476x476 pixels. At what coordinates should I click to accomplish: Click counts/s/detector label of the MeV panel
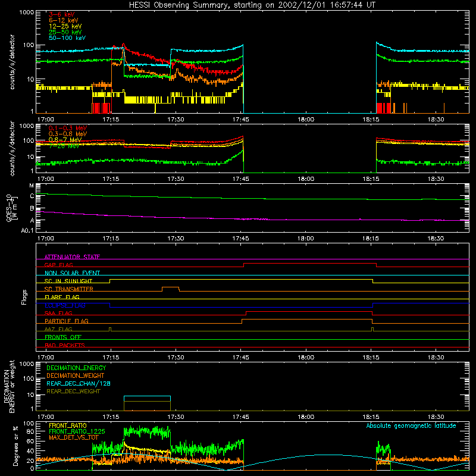pyautogui.click(x=12, y=148)
